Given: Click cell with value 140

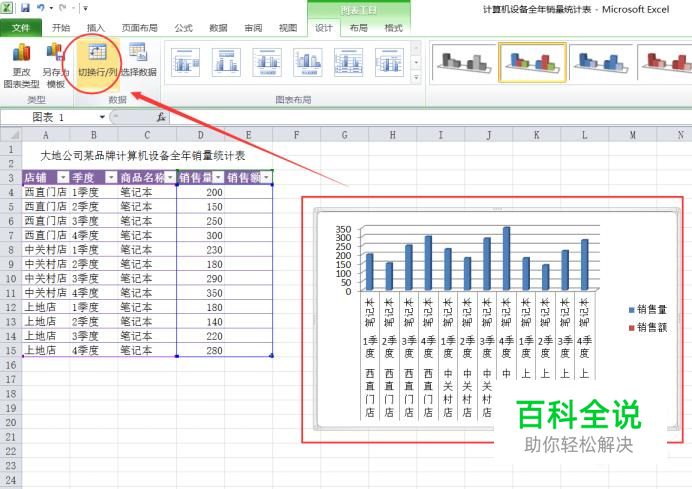Looking at the screenshot, I should pyautogui.click(x=200, y=322).
